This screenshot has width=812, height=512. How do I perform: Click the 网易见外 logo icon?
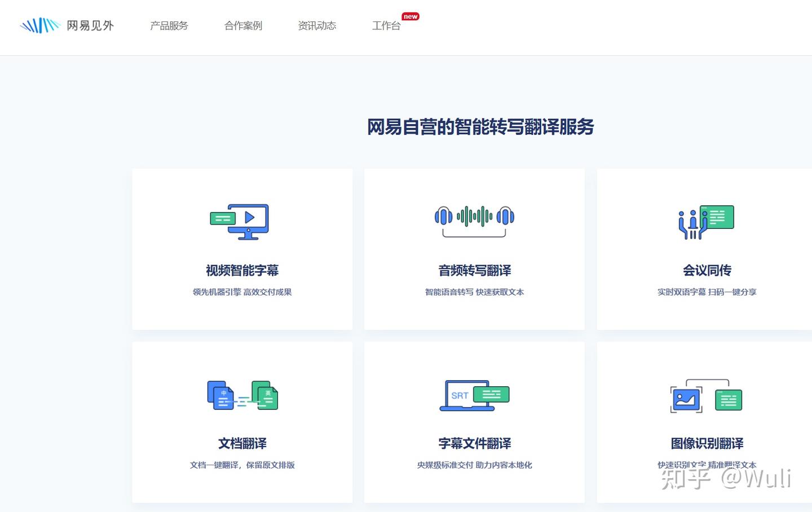click(x=39, y=25)
